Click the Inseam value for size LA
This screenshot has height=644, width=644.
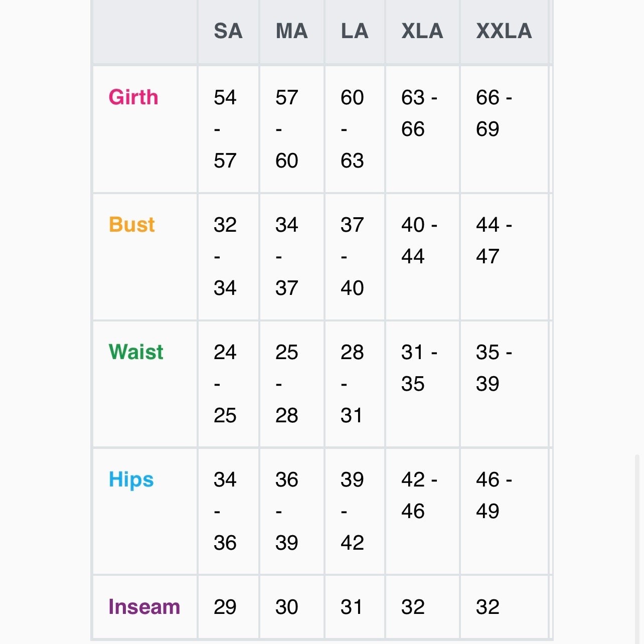352,607
